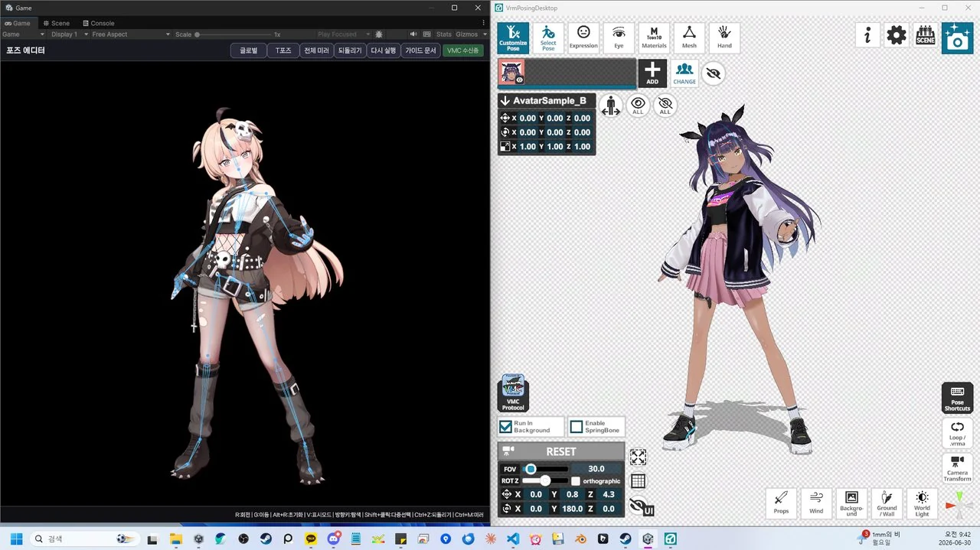Select the Customize Pose tool in VrmPosingDesktop
The image size is (980, 550).
coord(513,37)
